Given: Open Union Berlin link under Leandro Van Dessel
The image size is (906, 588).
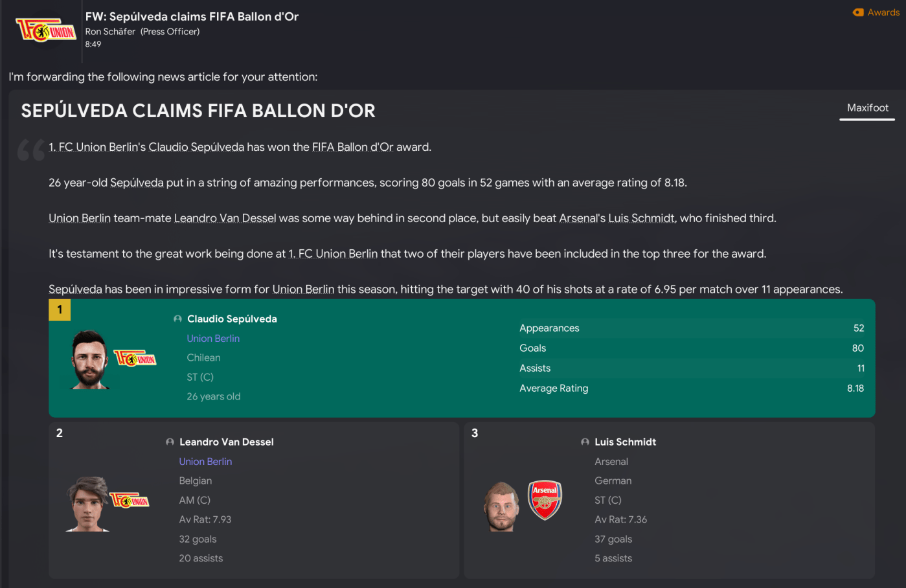Looking at the screenshot, I should 205,461.
